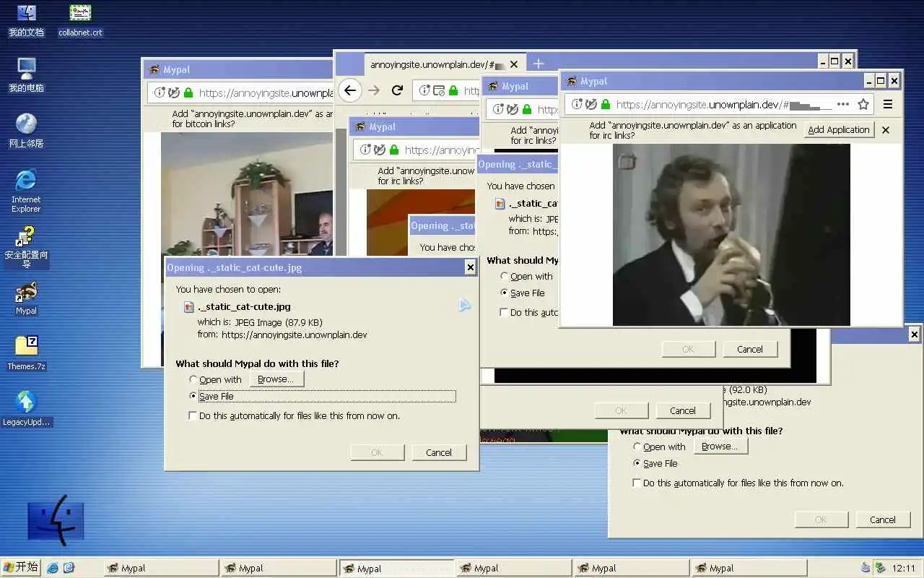
Task: Launch Internet Explorer from the desktop
Action: click(26, 191)
